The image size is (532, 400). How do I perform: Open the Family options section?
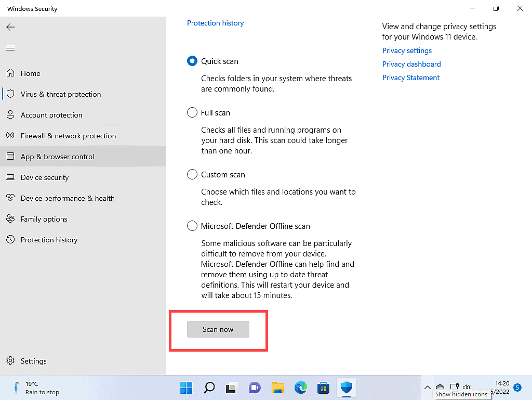click(44, 219)
